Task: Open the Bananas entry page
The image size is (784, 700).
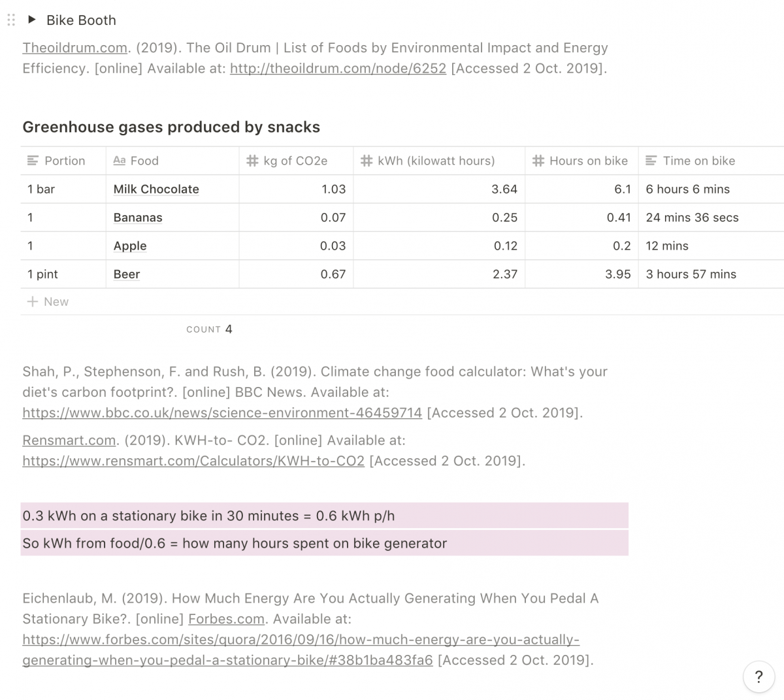Action: (x=138, y=218)
